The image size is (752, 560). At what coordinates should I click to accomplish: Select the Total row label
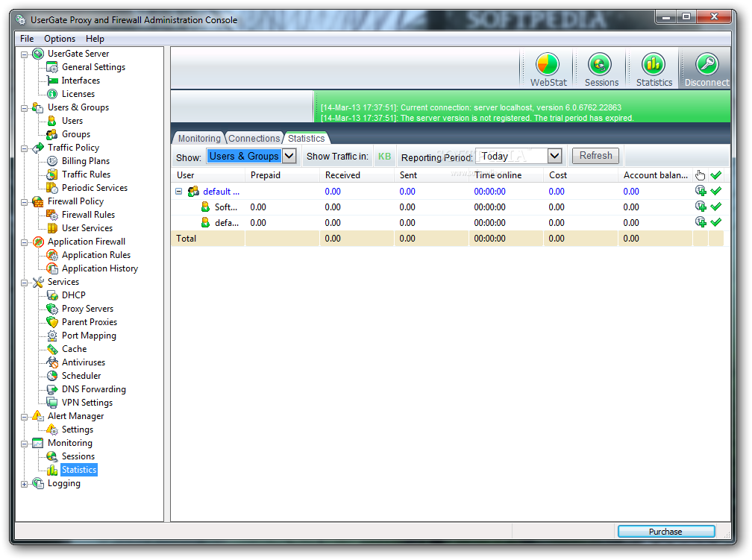point(186,239)
